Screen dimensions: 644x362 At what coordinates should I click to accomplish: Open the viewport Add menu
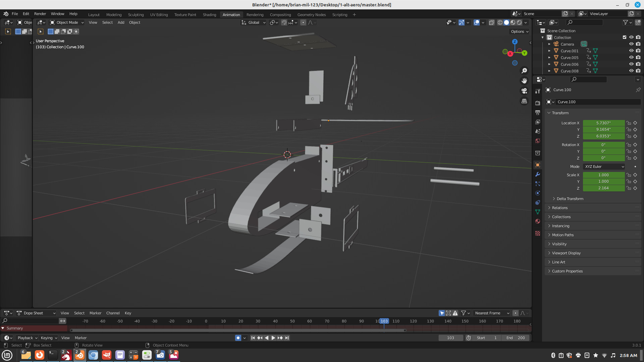coord(121,22)
